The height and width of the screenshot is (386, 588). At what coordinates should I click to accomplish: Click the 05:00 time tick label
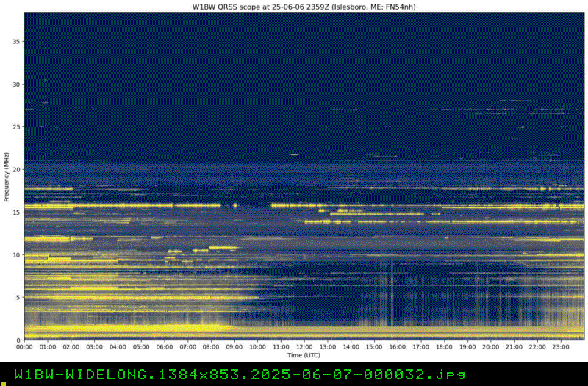click(141, 347)
